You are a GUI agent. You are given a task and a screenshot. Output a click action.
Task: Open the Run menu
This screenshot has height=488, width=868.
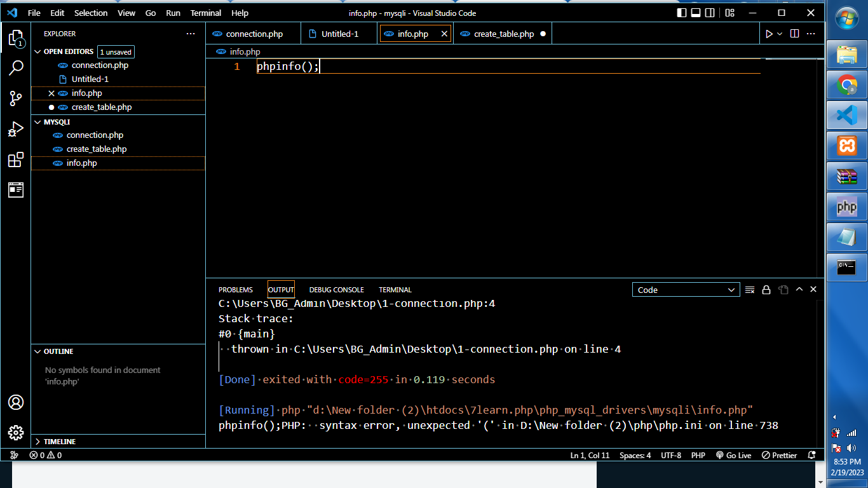pos(173,13)
